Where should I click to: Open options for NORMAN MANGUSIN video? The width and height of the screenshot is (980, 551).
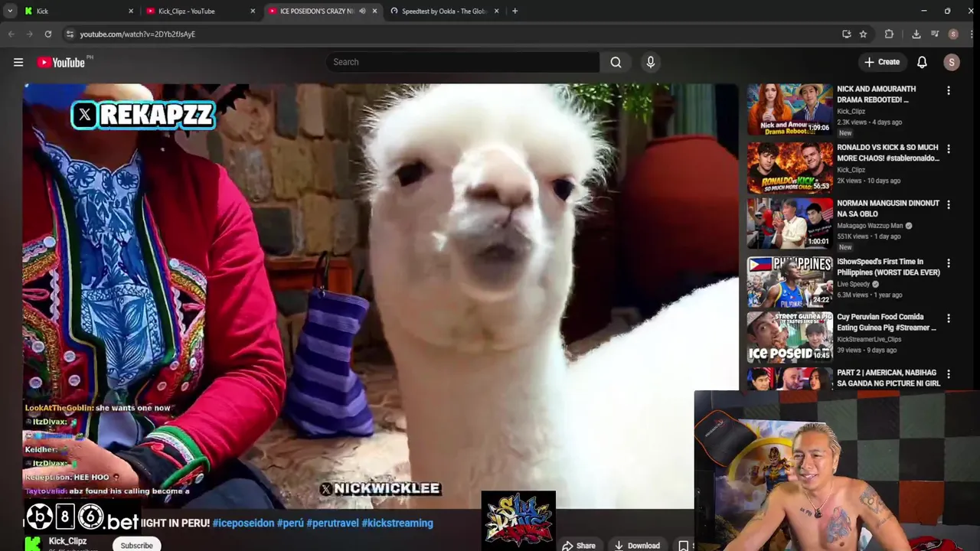coord(949,205)
